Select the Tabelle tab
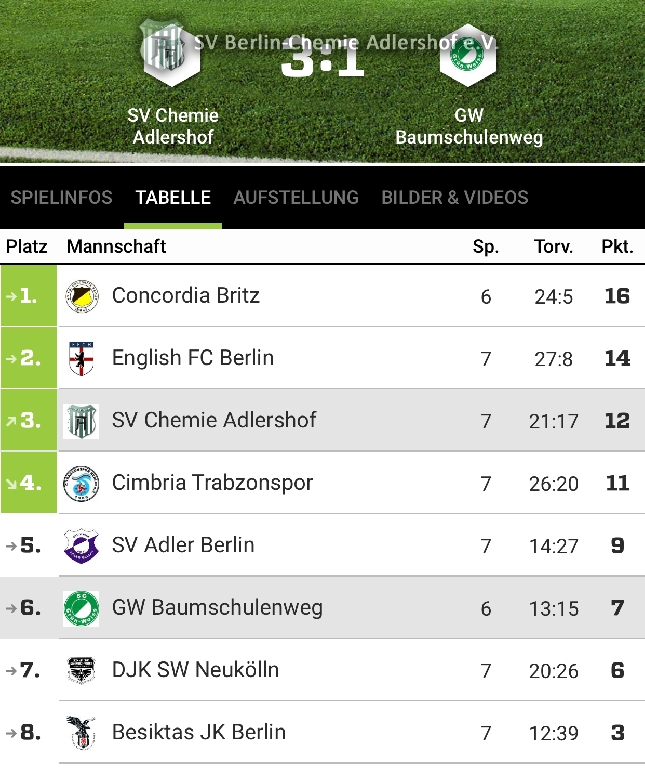This screenshot has height=768, width=645. (x=173, y=197)
